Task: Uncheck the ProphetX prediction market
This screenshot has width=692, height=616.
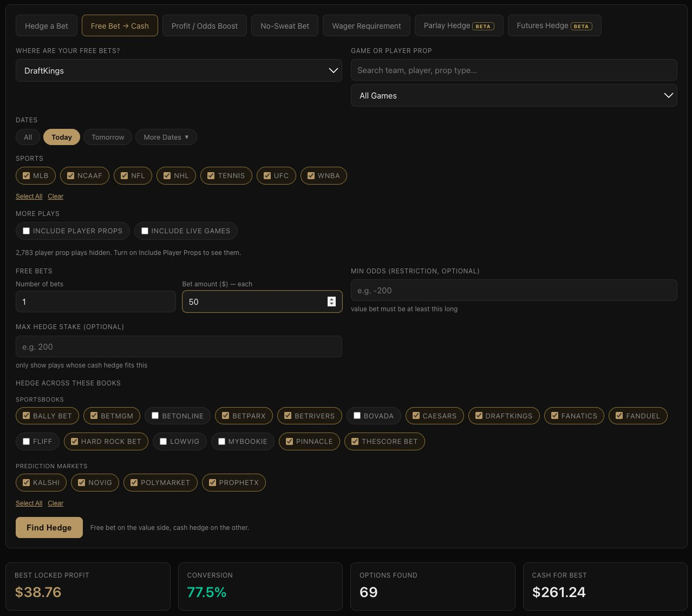Action: [x=212, y=482]
